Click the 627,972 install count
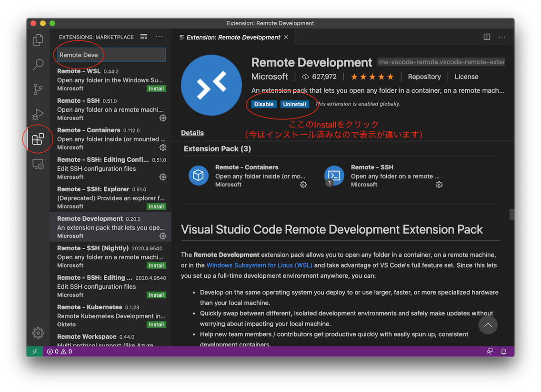 319,77
